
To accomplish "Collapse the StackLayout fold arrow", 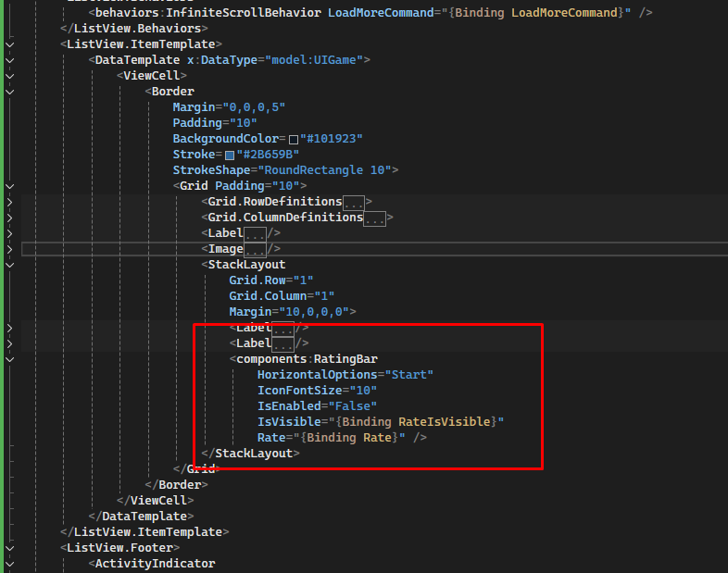I will click(10, 265).
